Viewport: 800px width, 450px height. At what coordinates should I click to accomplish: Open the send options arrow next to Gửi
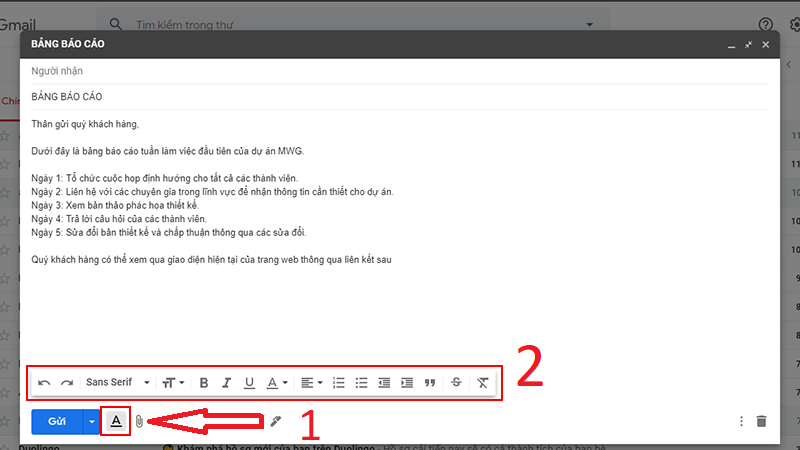tap(91, 421)
